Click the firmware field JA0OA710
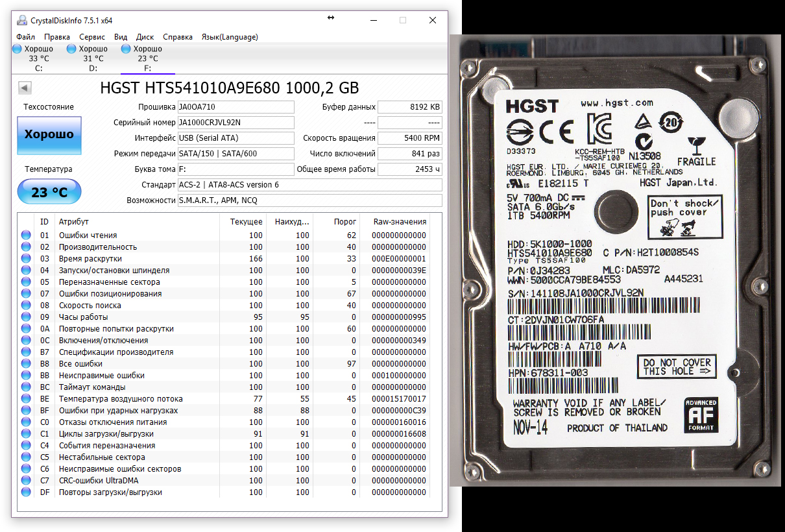This screenshot has height=532, width=785. pos(235,107)
